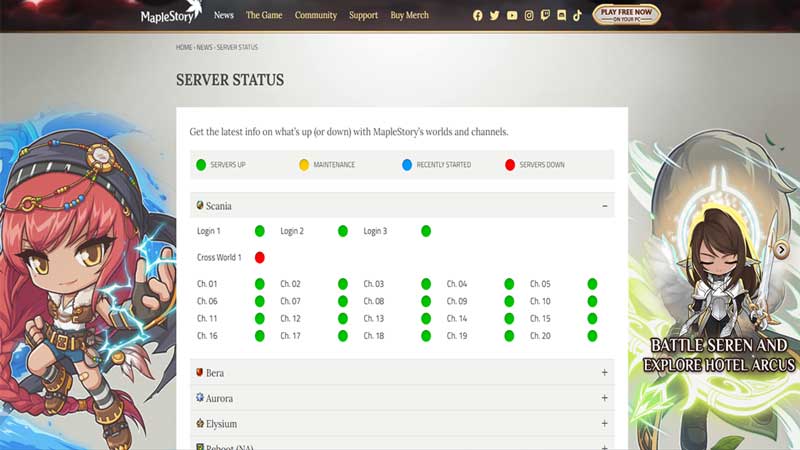Click the Ch. 08 label

373,301
